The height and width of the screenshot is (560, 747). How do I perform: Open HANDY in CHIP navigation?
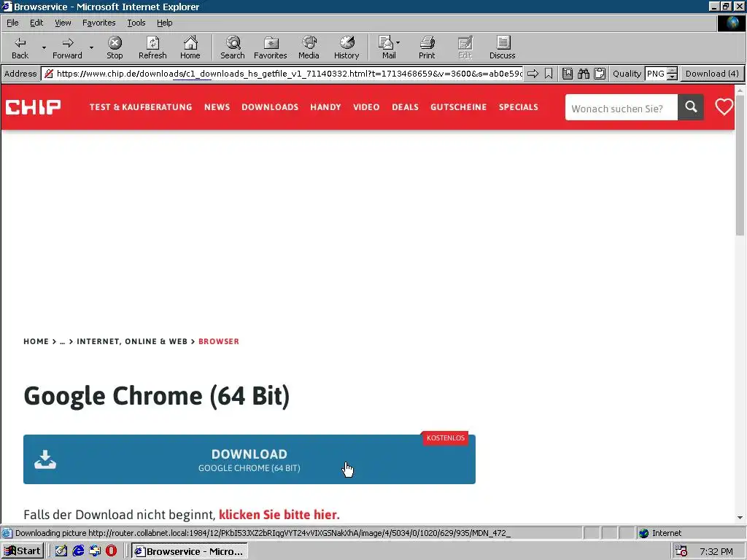coord(325,107)
